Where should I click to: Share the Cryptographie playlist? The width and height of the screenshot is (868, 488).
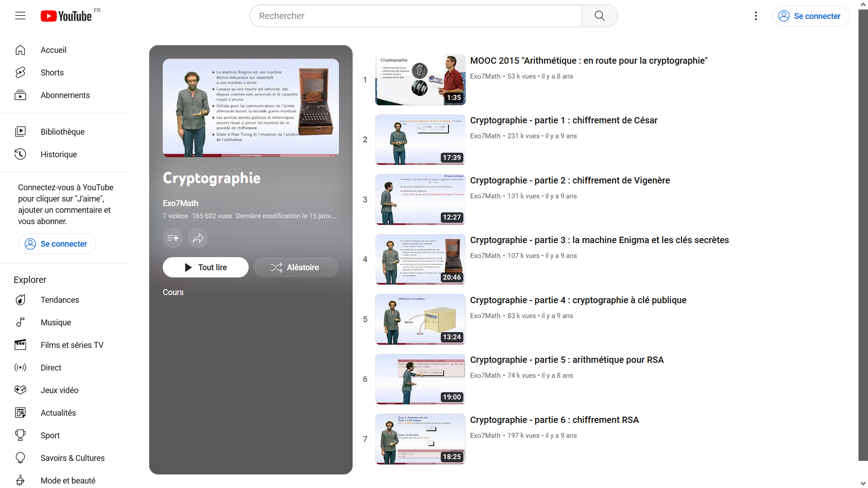198,238
